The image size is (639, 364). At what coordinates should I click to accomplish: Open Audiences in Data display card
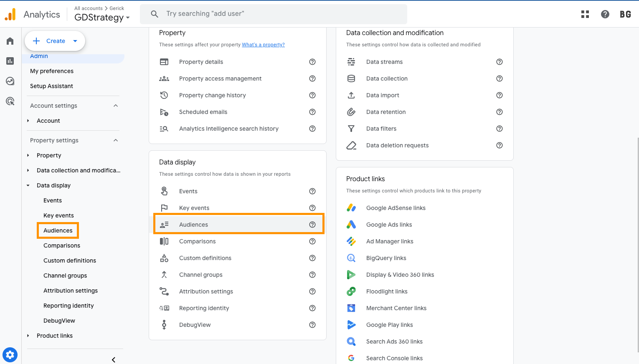(238, 225)
